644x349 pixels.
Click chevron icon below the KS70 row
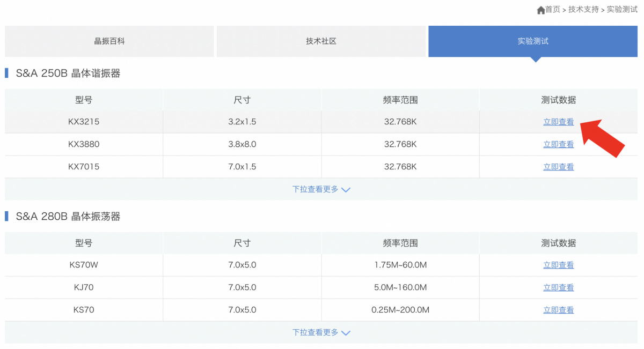[346, 333]
